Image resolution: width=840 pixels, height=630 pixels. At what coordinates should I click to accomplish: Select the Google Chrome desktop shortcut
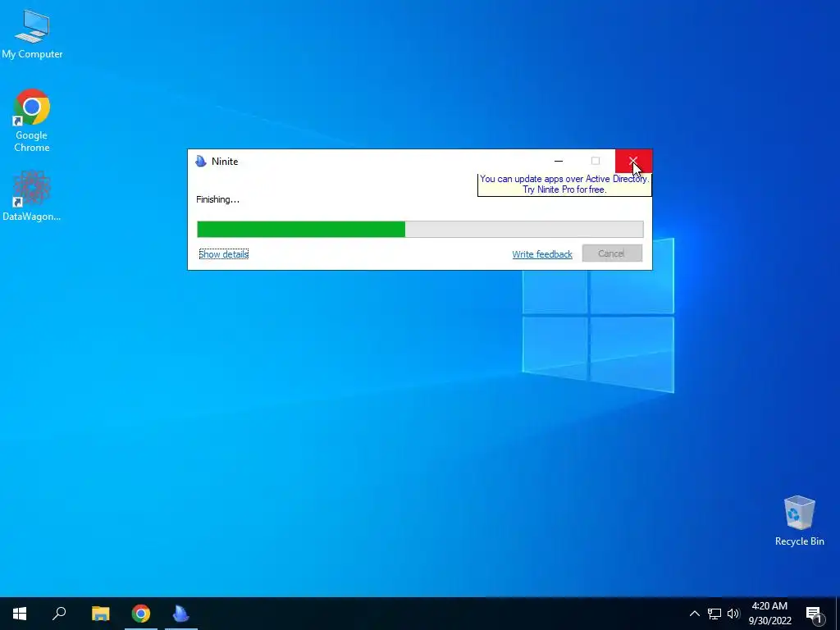32,121
